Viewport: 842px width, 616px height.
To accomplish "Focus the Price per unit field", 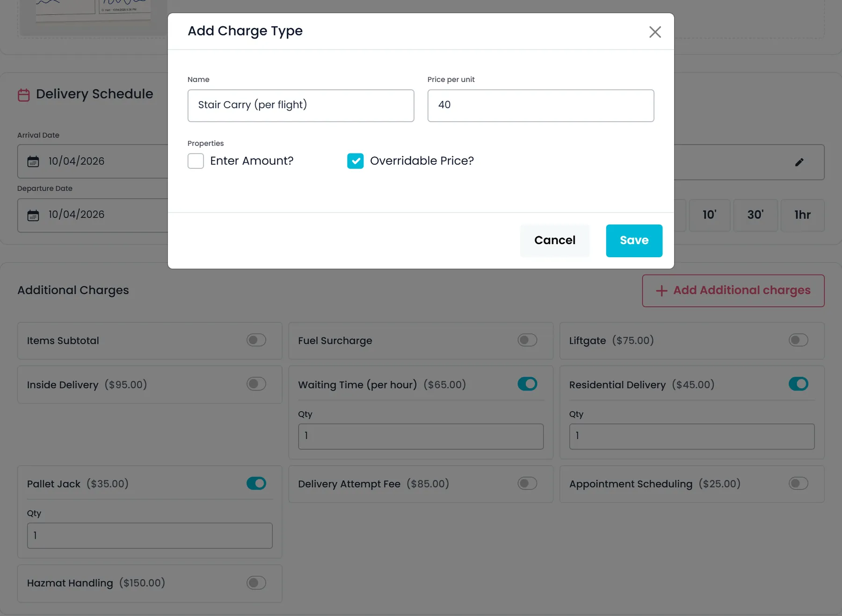I will tap(541, 106).
